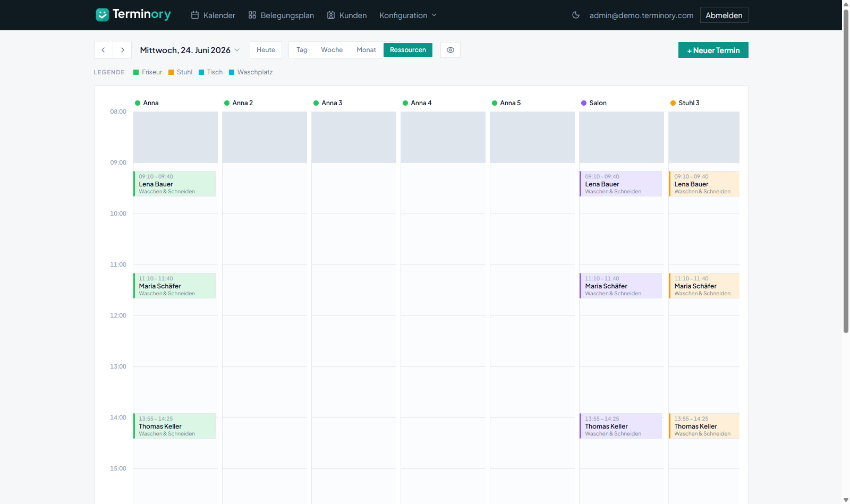This screenshot has width=850, height=504.
Task: Click the scrollbar down arrow
Action: (x=846, y=500)
